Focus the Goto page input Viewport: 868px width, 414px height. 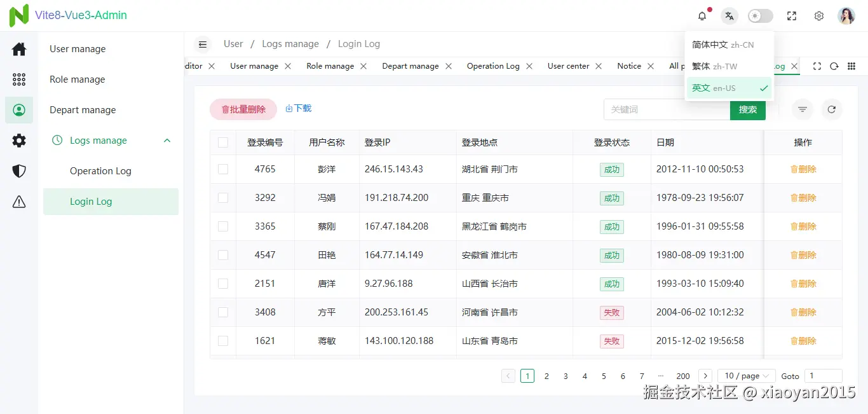[824, 376]
